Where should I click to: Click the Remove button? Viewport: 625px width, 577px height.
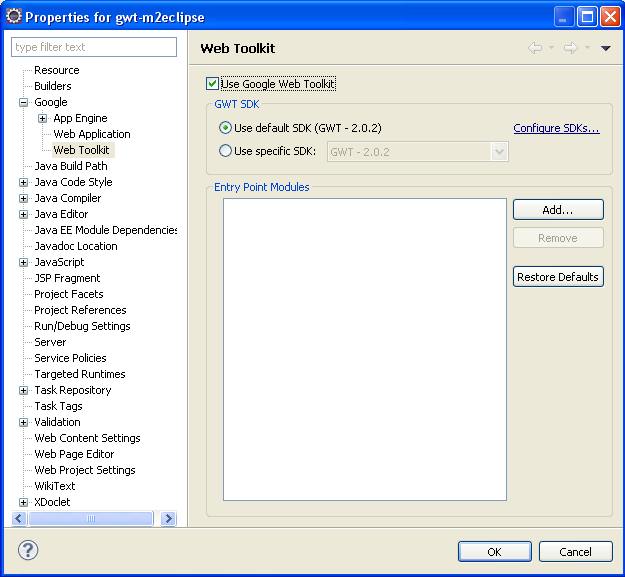(x=558, y=238)
